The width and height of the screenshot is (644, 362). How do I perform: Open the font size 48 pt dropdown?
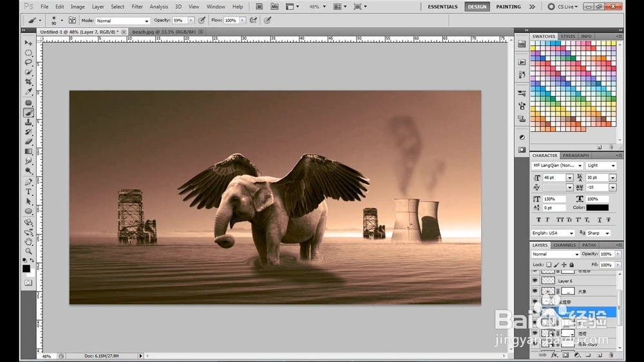(x=570, y=178)
